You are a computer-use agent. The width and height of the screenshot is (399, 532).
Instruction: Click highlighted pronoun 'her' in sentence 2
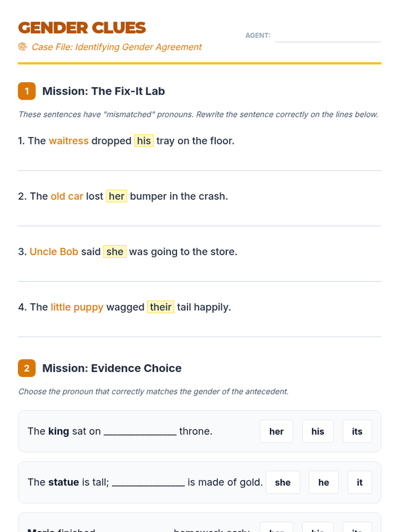116,196
